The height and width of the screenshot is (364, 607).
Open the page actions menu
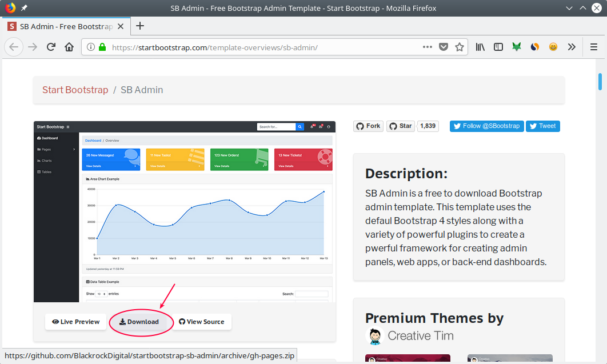(x=427, y=47)
